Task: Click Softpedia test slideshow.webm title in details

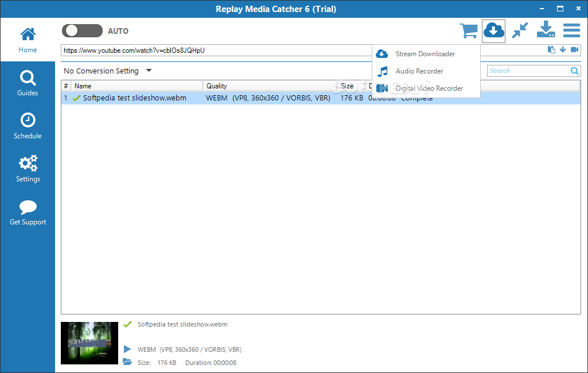Action: point(182,325)
